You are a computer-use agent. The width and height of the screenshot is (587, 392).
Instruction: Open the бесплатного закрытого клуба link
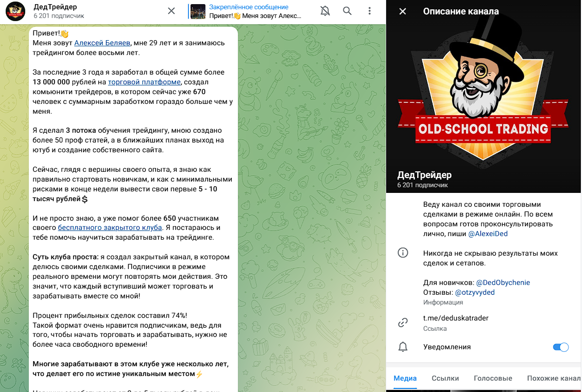(x=110, y=228)
